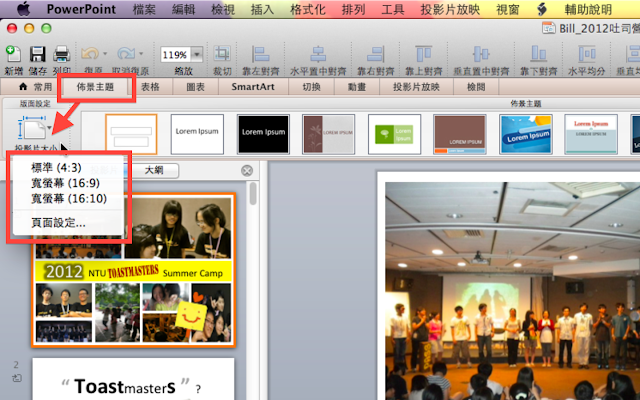Select the maroon floral theme thumbnail
Screen dimensions: 640x400
click(329, 134)
